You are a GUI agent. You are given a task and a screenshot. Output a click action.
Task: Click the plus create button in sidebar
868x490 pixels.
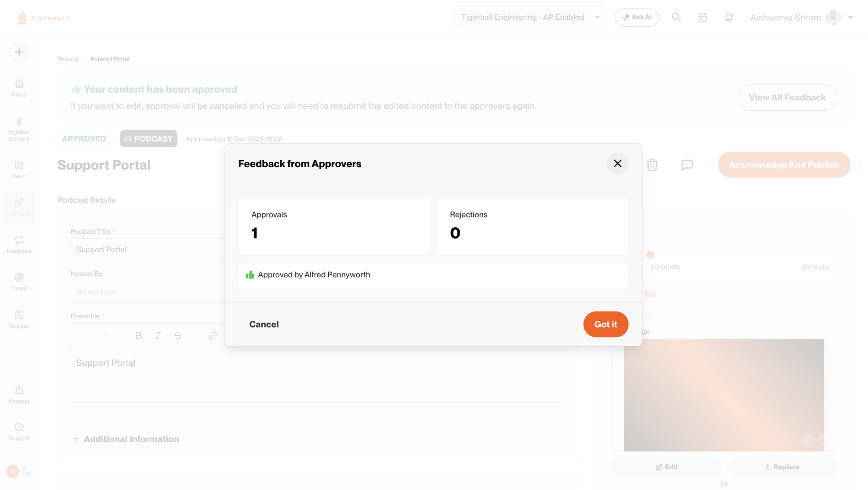click(x=19, y=52)
